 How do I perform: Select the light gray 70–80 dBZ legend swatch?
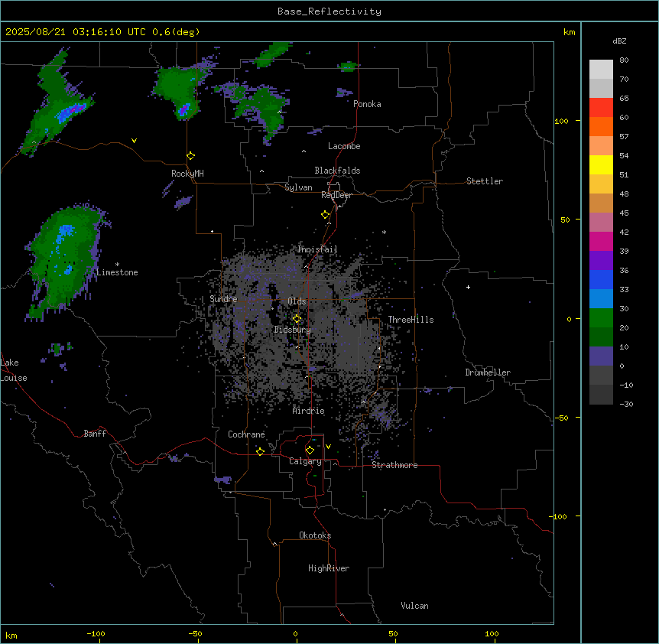tap(601, 70)
